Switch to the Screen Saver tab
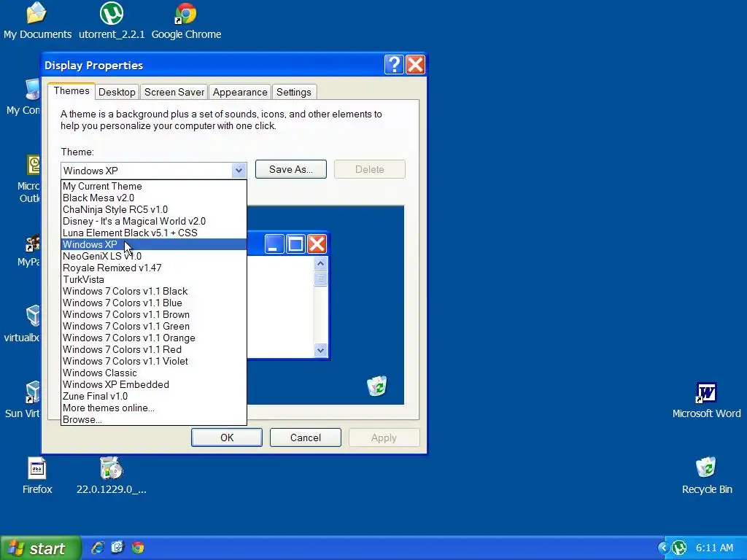The image size is (747, 560). click(174, 92)
